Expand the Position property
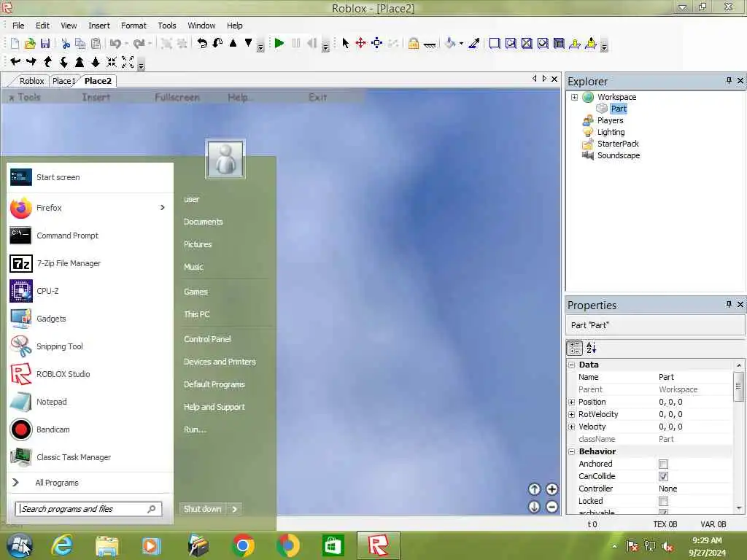 tap(572, 402)
